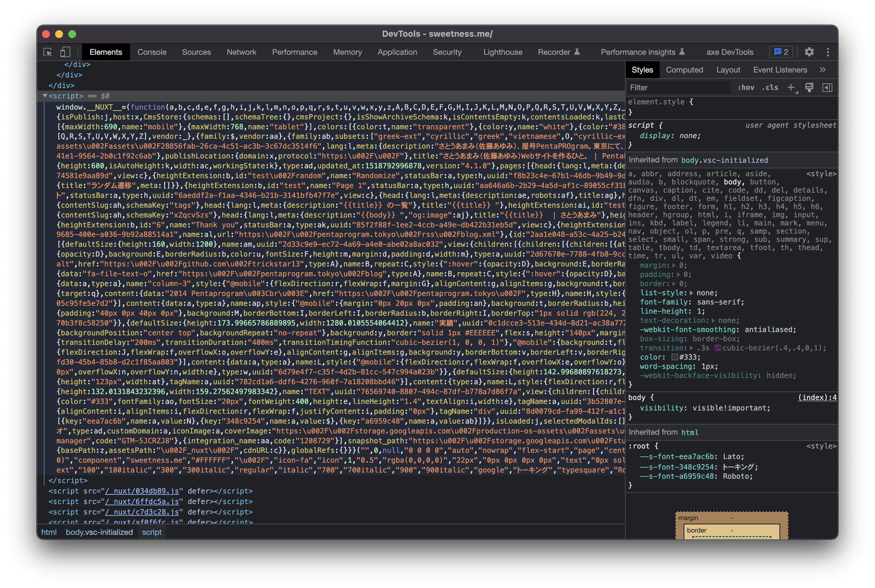
Task: Open the Network tab
Action: point(242,52)
